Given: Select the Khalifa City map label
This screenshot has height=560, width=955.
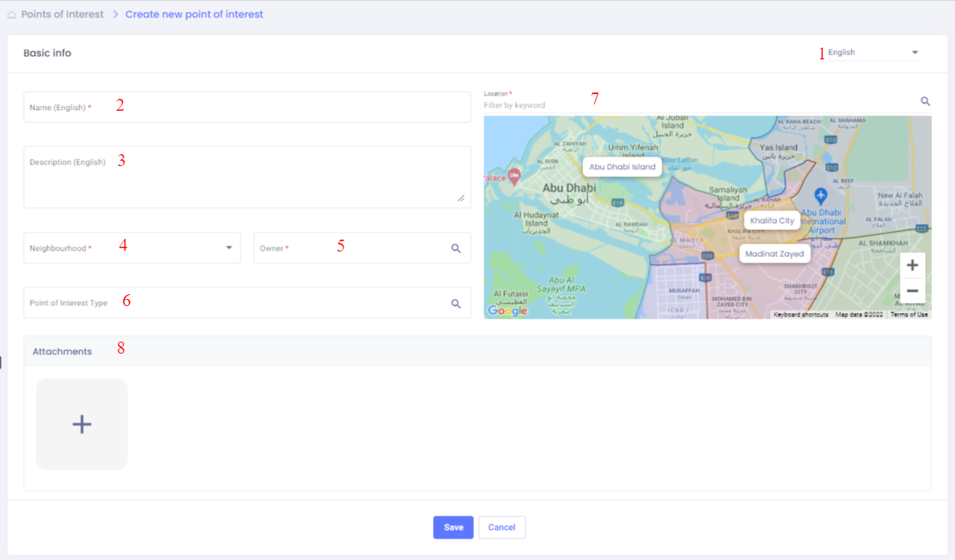Looking at the screenshot, I should pyautogui.click(x=771, y=221).
